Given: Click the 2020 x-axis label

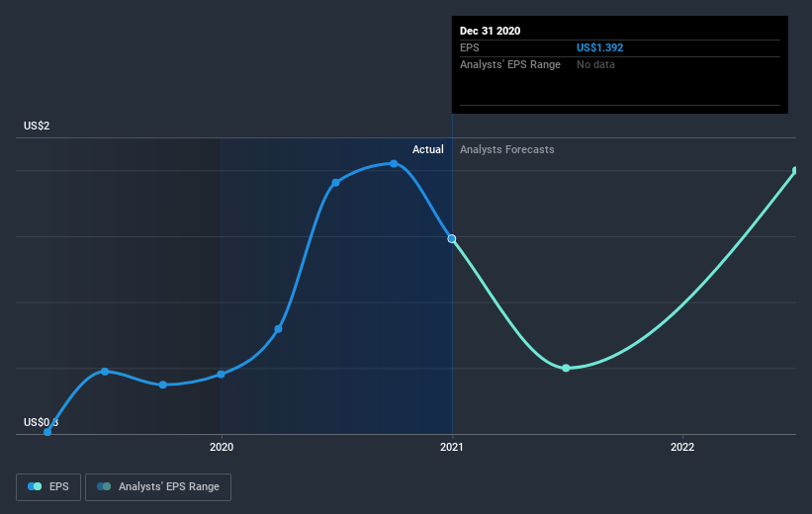Looking at the screenshot, I should tap(222, 447).
